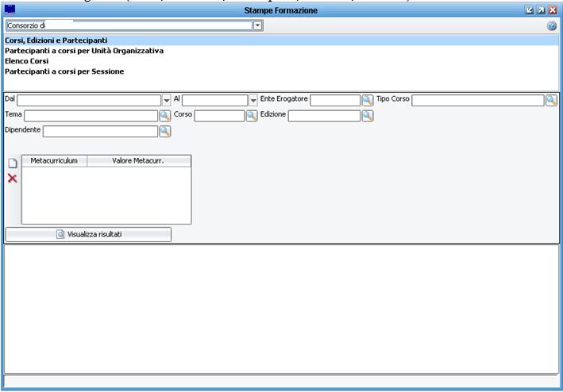The height and width of the screenshot is (392, 563).
Task: Select Partecipanti a corsi per Unità Organizzativa
Action: pos(84,51)
